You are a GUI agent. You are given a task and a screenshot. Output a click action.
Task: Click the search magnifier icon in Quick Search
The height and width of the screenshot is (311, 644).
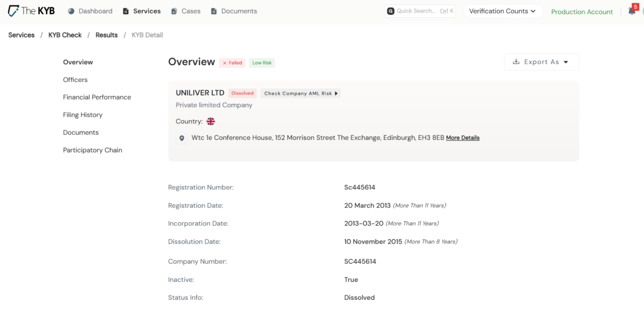391,11
